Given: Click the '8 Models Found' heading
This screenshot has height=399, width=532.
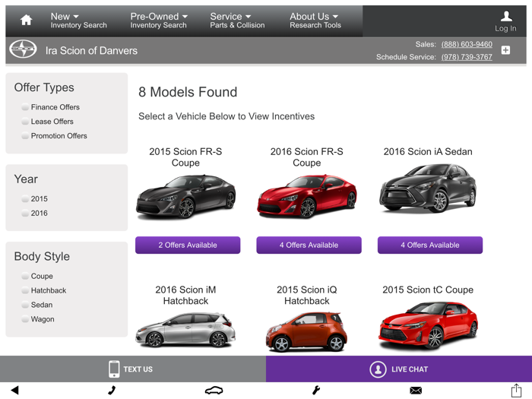Looking at the screenshot, I should (188, 92).
